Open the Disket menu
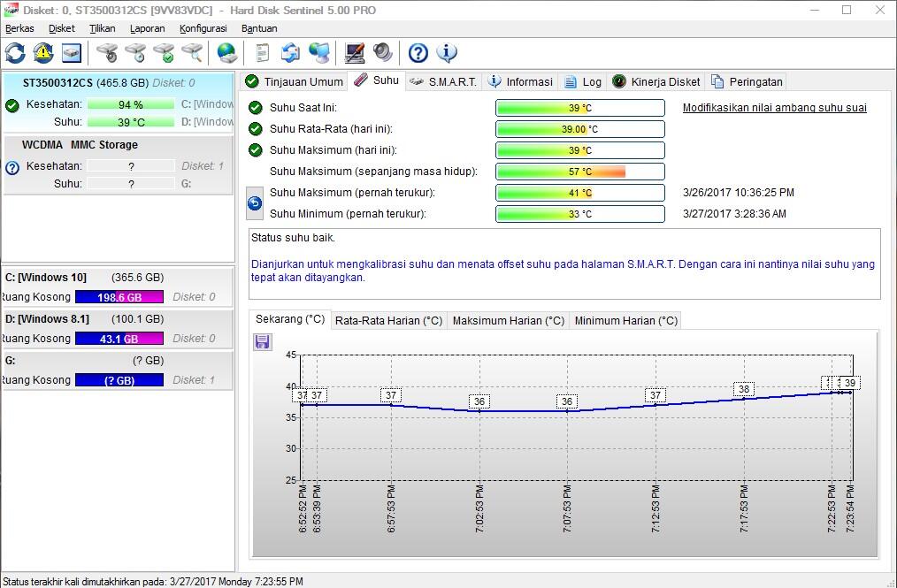The image size is (897, 588). (x=62, y=28)
